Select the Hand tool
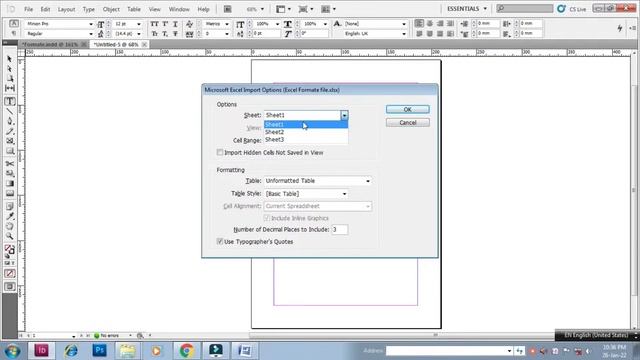The height and width of the screenshot is (360, 640). tap(10, 226)
